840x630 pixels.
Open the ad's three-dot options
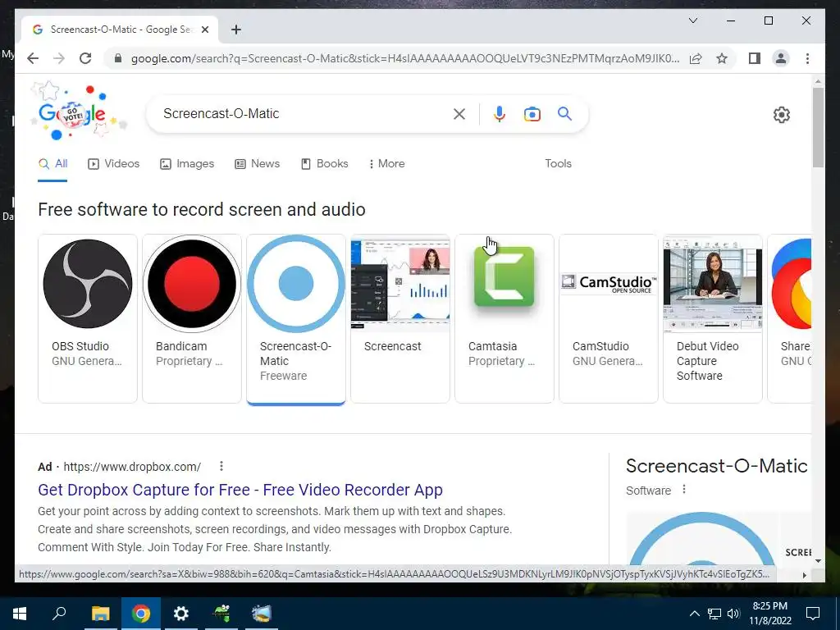click(x=221, y=466)
